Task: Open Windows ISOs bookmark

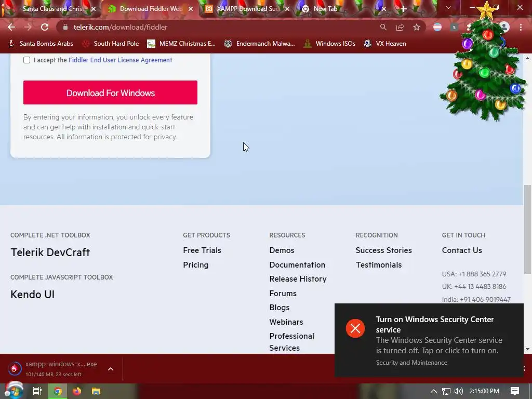Action: (x=329, y=44)
